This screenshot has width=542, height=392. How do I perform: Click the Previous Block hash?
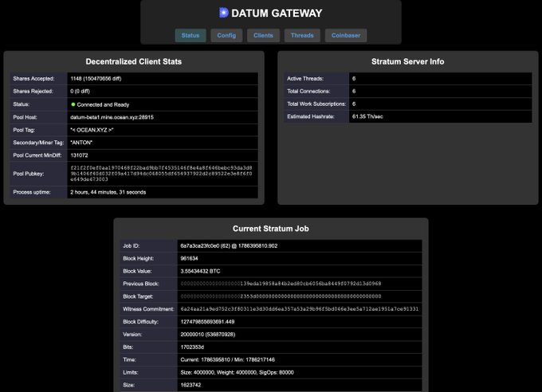coord(281,284)
